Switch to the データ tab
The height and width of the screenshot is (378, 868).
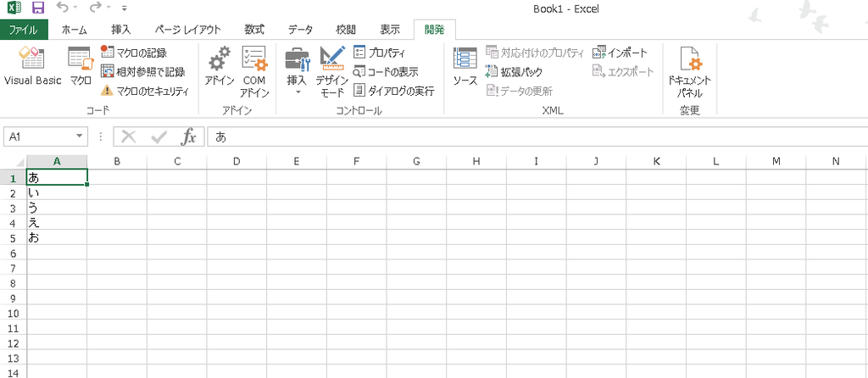point(300,30)
